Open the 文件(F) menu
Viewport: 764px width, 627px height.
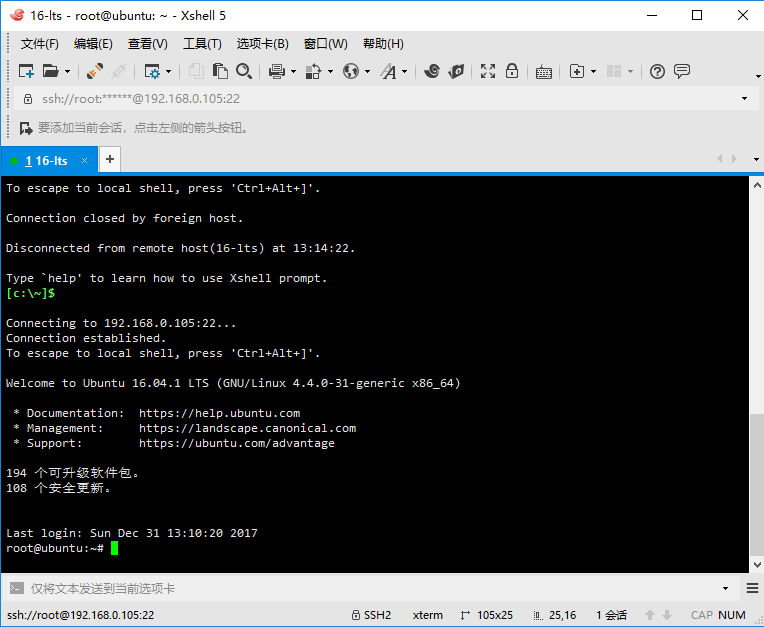coord(39,44)
